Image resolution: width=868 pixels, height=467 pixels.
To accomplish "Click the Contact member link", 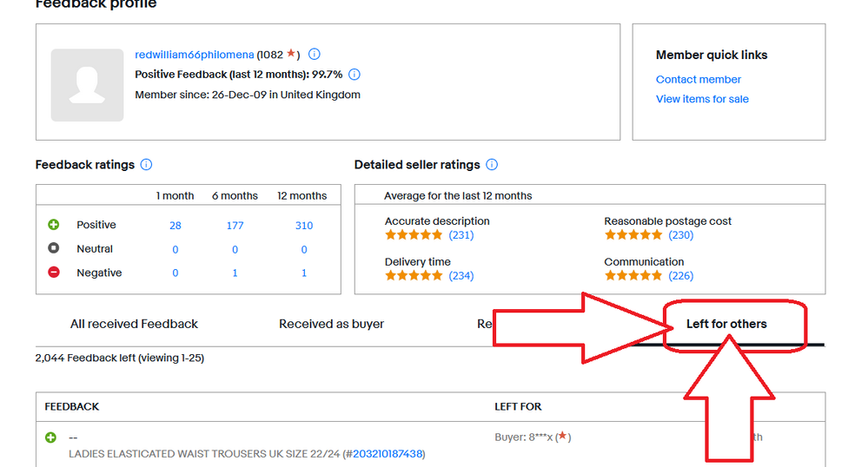I will click(699, 79).
